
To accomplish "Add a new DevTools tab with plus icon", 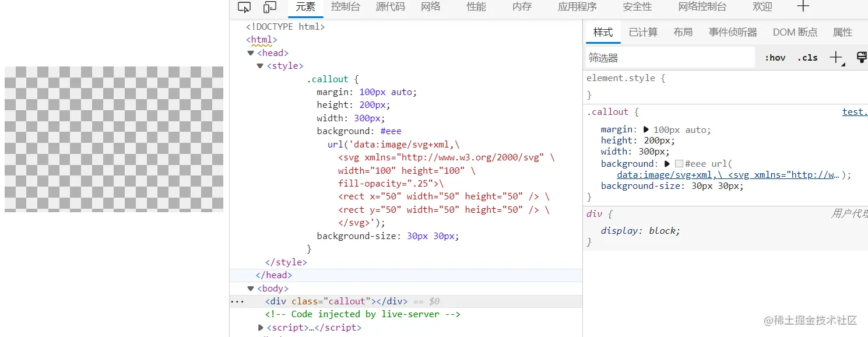I will 803,6.
